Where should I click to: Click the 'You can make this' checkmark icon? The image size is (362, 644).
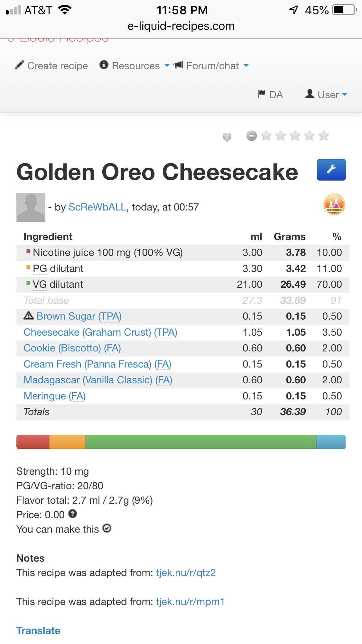point(107,528)
